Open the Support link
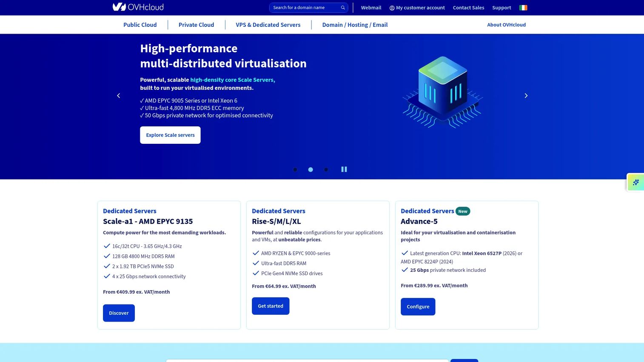 point(502,8)
